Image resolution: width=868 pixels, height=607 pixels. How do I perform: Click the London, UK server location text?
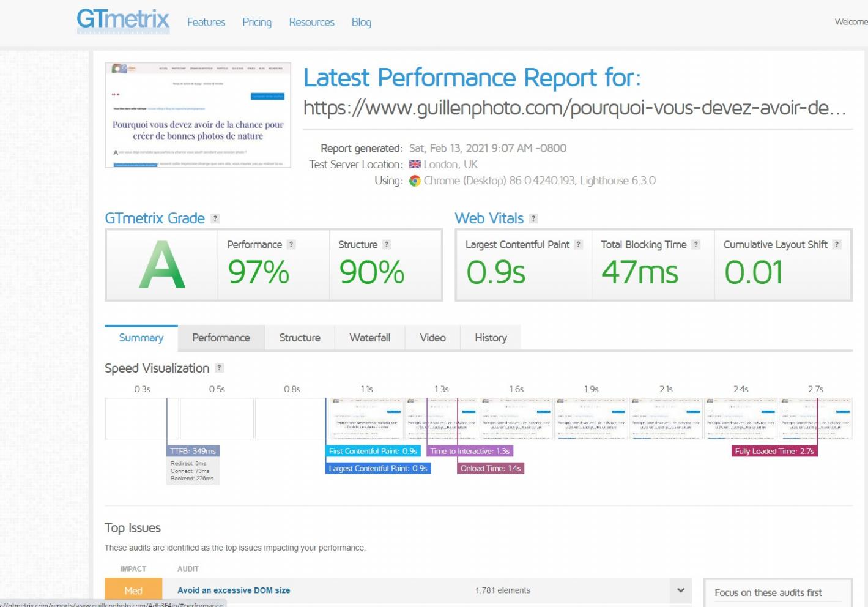[x=451, y=165]
